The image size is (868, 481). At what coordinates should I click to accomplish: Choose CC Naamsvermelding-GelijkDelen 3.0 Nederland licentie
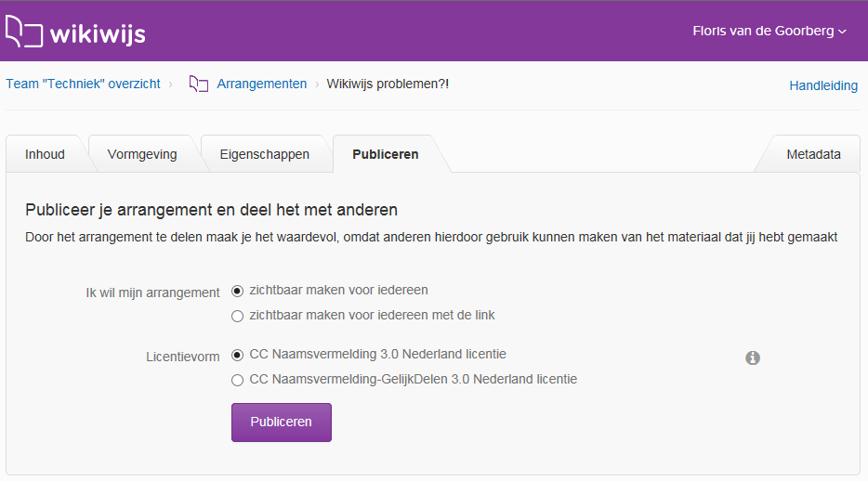click(x=238, y=381)
